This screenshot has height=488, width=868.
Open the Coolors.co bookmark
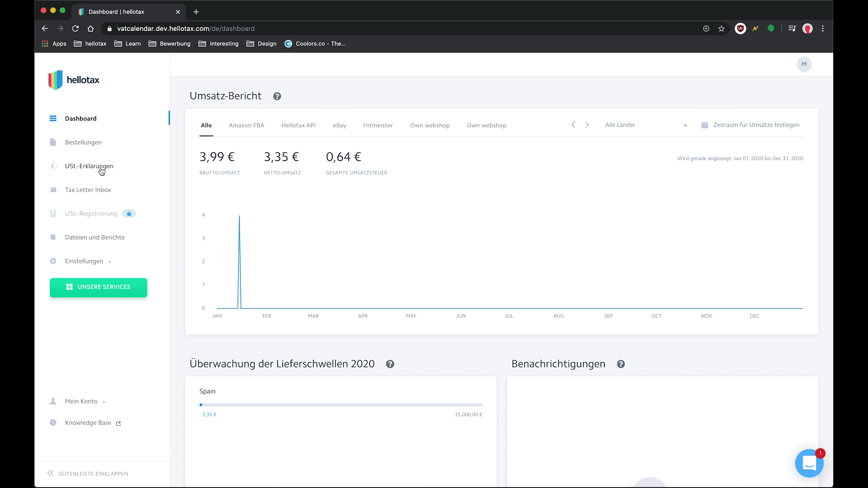[x=315, y=44]
